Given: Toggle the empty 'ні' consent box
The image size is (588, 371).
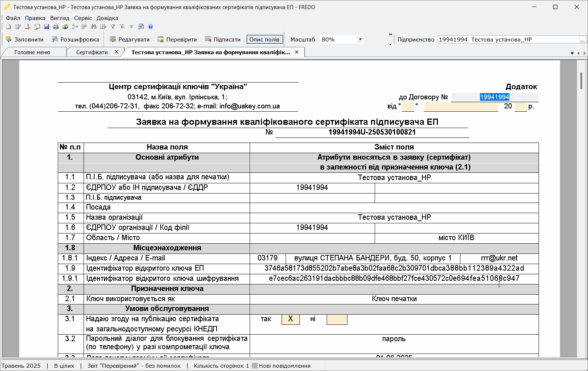Looking at the screenshot, I should tap(337, 319).
